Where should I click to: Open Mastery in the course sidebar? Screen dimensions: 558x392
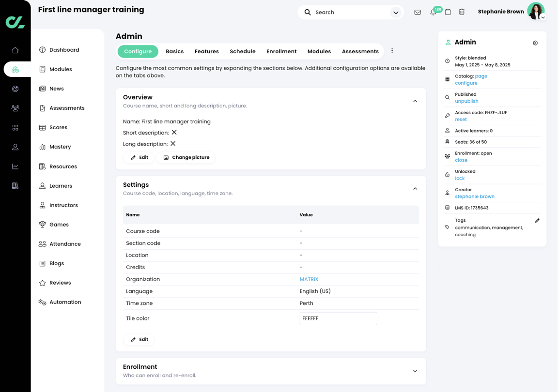tap(55, 147)
